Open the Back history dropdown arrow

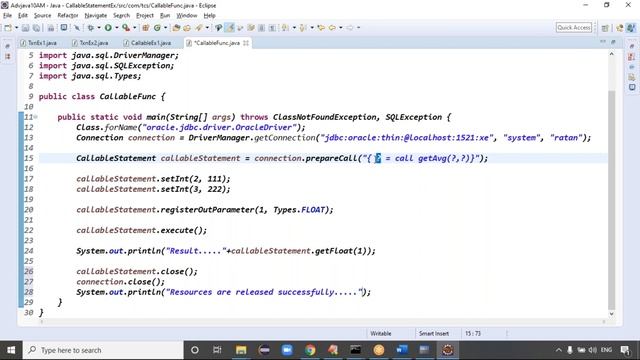pyautogui.click(x=341, y=28)
